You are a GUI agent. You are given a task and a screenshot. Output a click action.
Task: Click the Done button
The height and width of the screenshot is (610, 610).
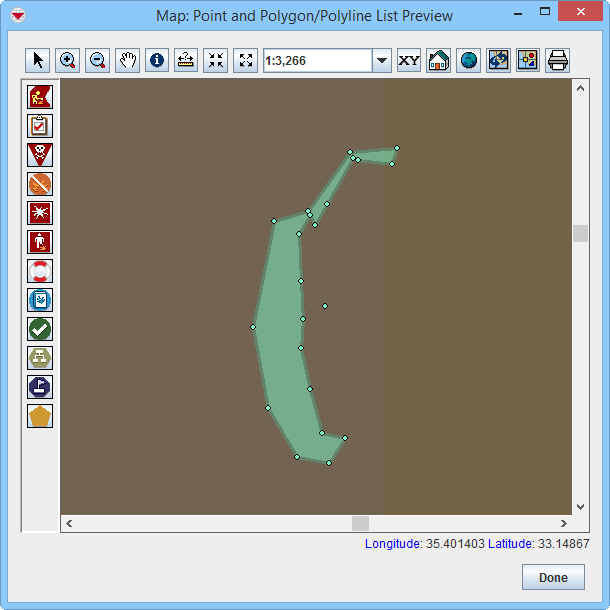point(553,577)
